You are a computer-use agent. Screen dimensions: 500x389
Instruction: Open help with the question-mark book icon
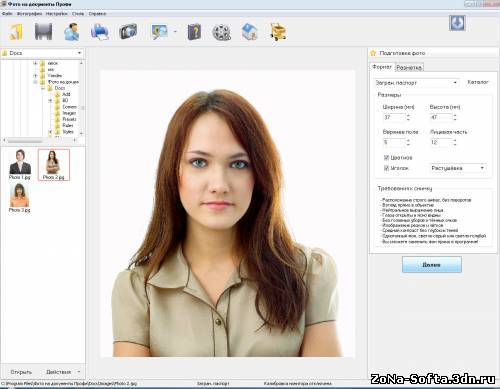[x=194, y=32]
